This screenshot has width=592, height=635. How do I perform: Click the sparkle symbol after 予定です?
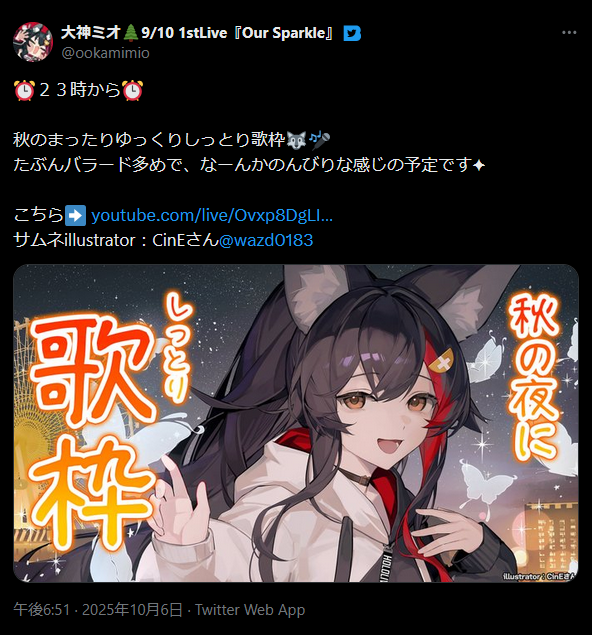tap(479, 165)
